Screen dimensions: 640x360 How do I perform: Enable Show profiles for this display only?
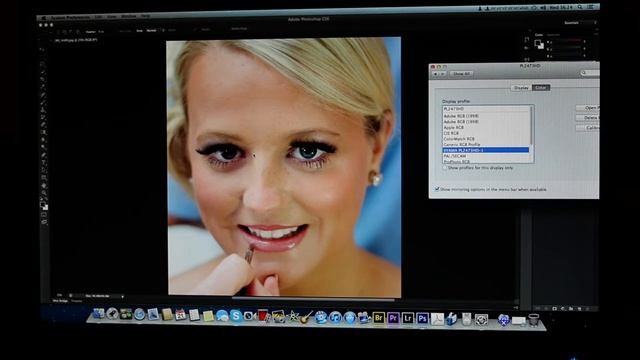[445, 168]
